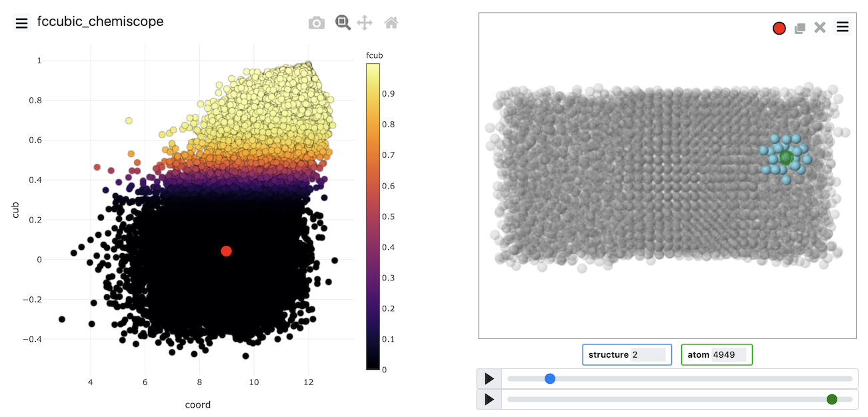Open the map settings hamburger menu

point(21,23)
